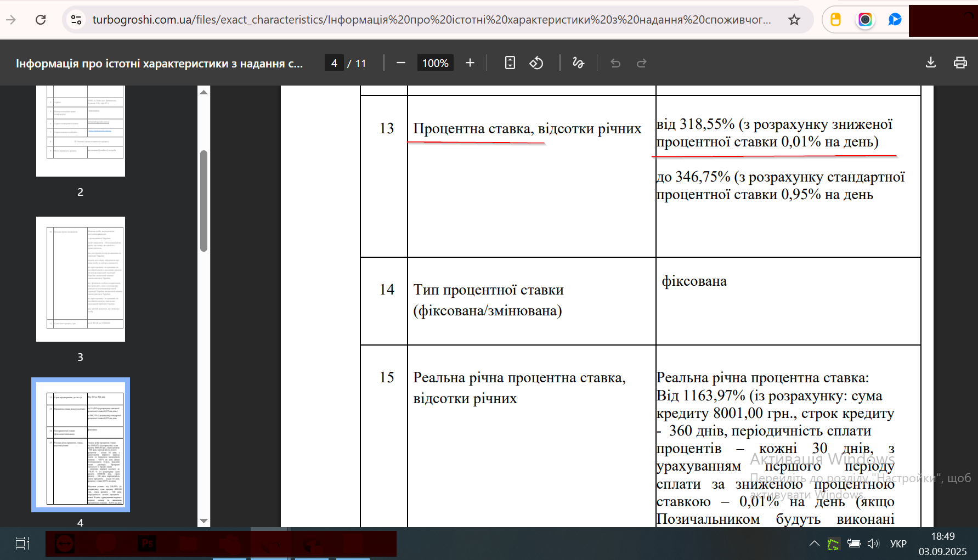Image resolution: width=978 pixels, height=560 pixels.
Task: Bookmark this page with star icon
Action: pyautogui.click(x=794, y=20)
